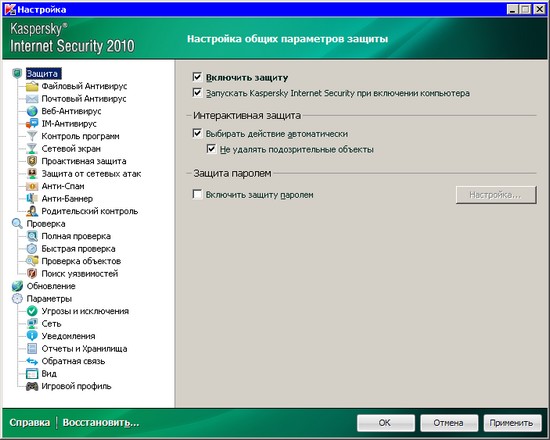Select Поиск уязвимостей item
This screenshot has width=550, height=440.
click(80, 274)
